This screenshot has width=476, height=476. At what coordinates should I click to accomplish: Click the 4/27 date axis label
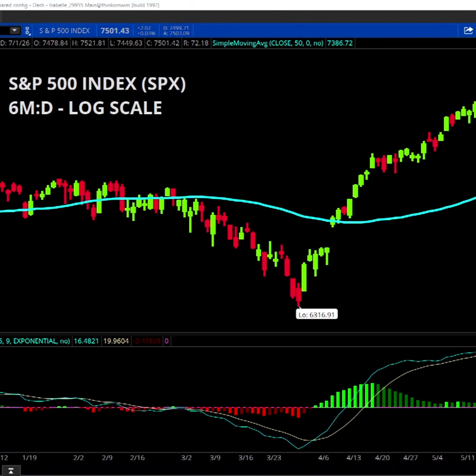(x=410, y=458)
